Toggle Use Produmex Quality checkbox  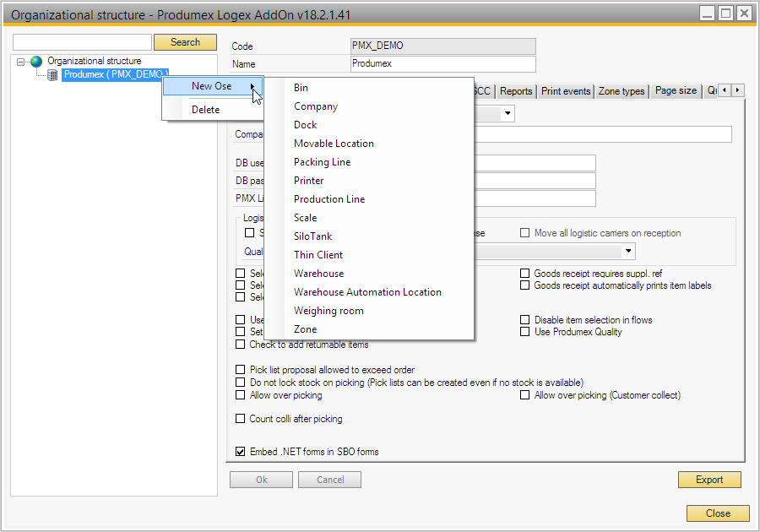[525, 332]
